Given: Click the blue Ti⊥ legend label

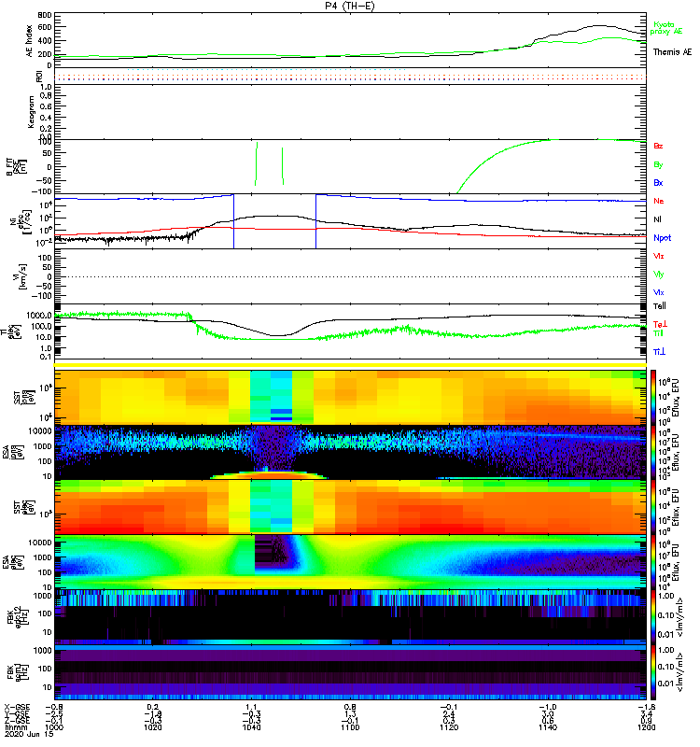Looking at the screenshot, I should pyautogui.click(x=659, y=352).
